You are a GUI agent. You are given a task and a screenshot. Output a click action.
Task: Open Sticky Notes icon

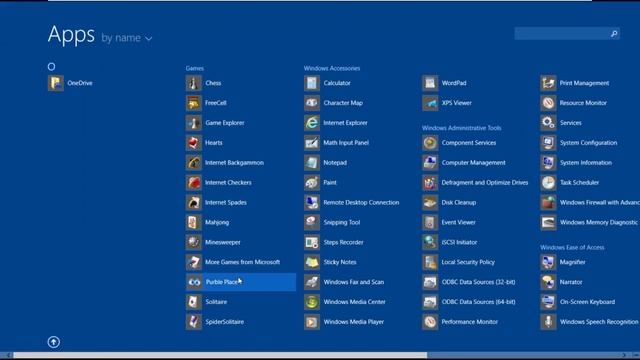click(312, 262)
